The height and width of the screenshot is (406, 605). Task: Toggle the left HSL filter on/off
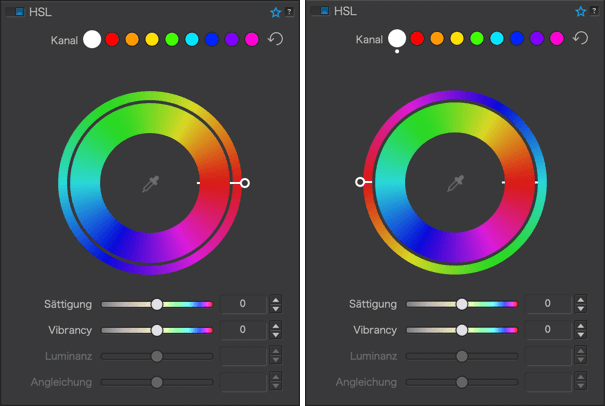(15, 12)
